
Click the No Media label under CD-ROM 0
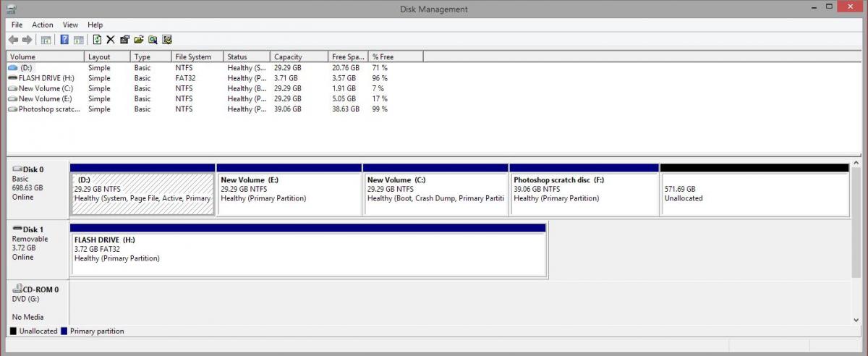(x=27, y=317)
